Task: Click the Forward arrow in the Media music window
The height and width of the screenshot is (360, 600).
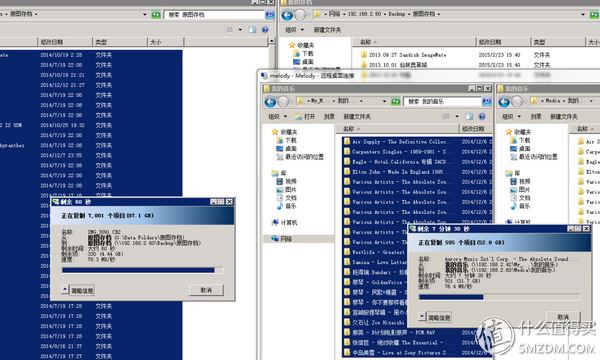Action: click(517, 102)
